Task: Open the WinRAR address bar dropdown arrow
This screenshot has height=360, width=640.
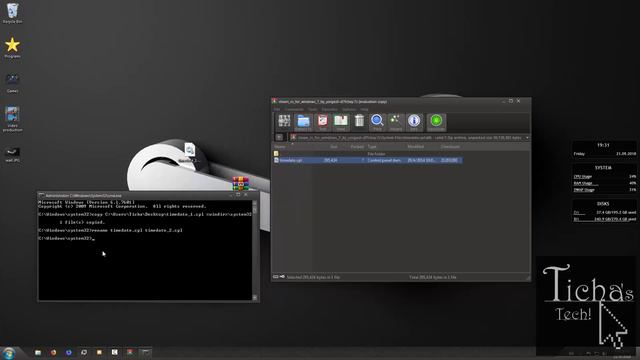Action: point(527,138)
